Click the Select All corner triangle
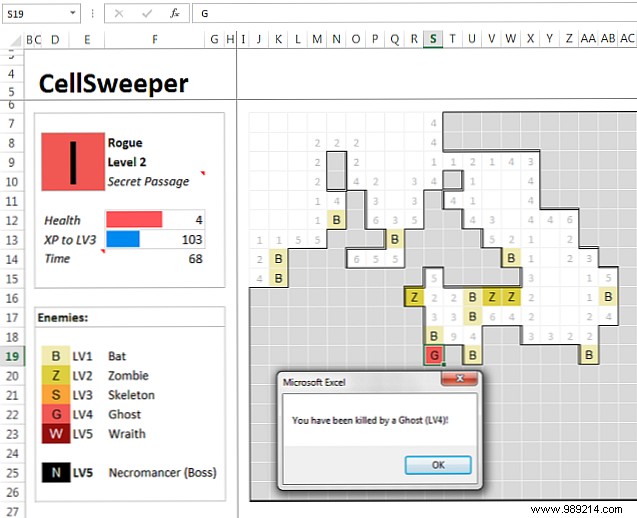This screenshot has width=637, height=518. point(15,40)
